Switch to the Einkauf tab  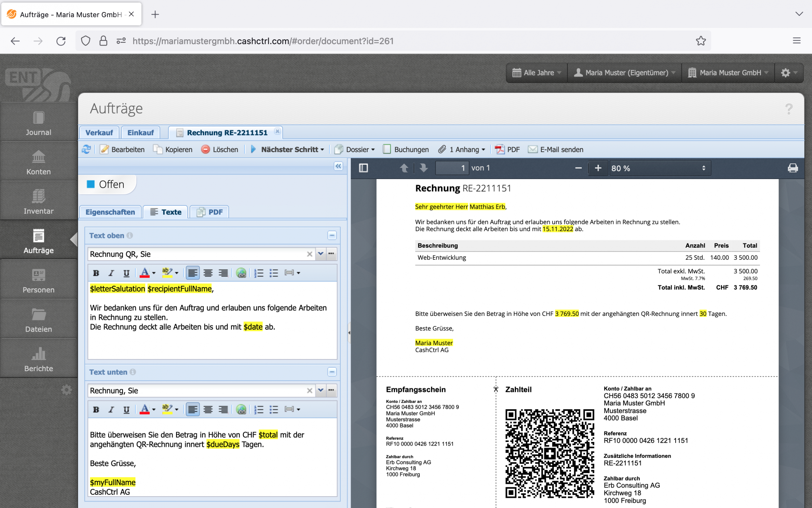coord(140,133)
